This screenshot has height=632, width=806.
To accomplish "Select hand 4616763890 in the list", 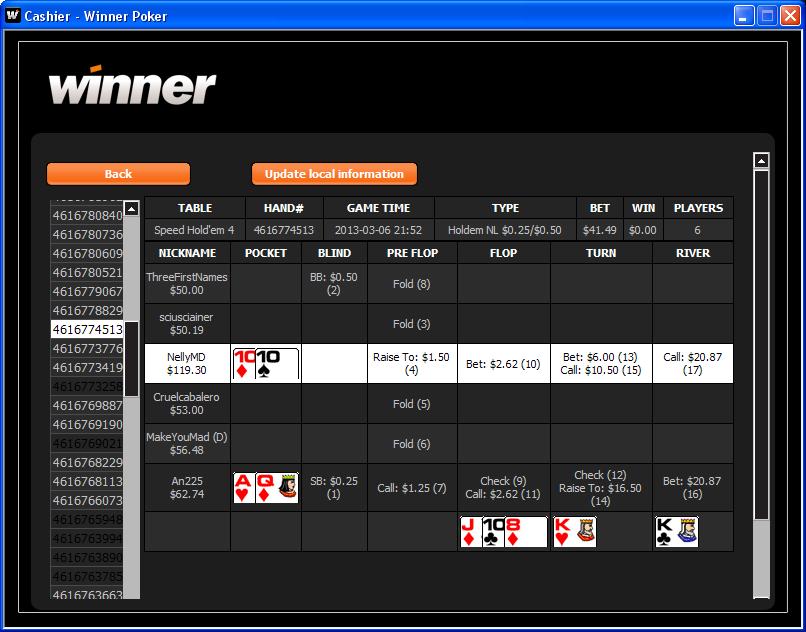I will pos(87,558).
